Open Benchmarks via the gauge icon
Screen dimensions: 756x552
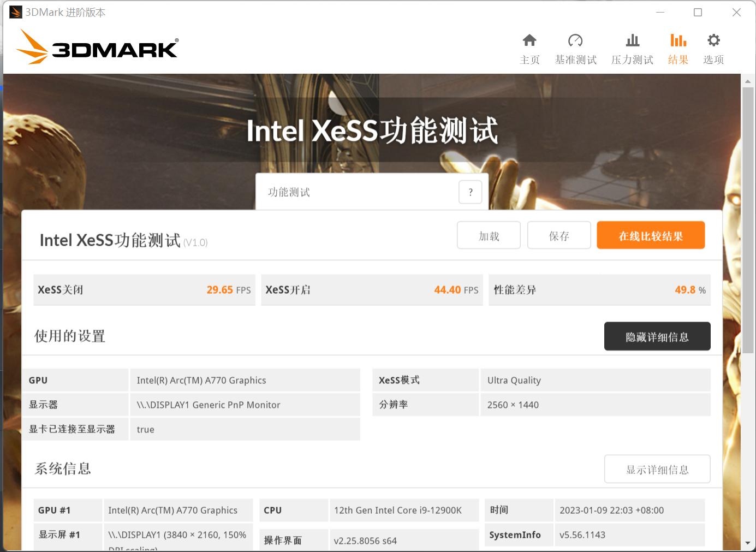coord(575,40)
